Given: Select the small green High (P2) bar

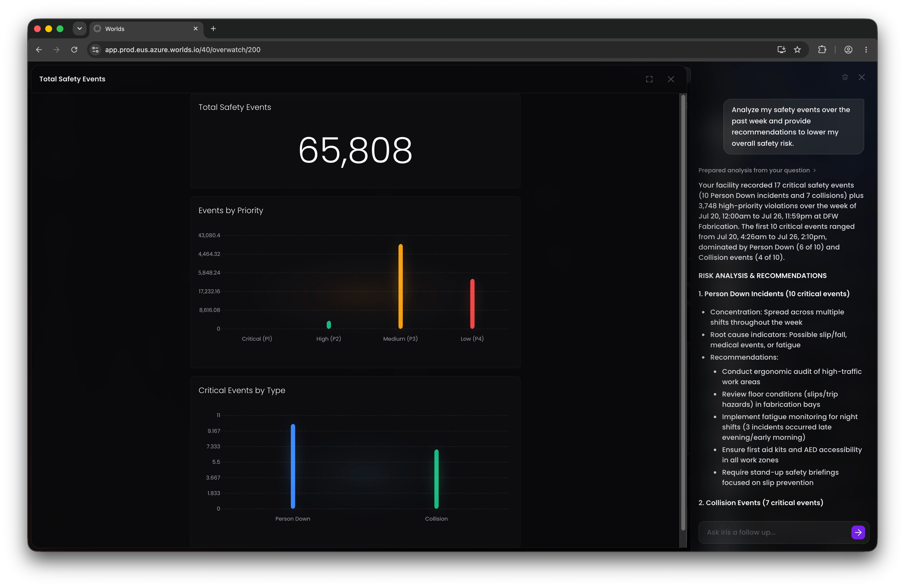Looking at the screenshot, I should [x=329, y=325].
